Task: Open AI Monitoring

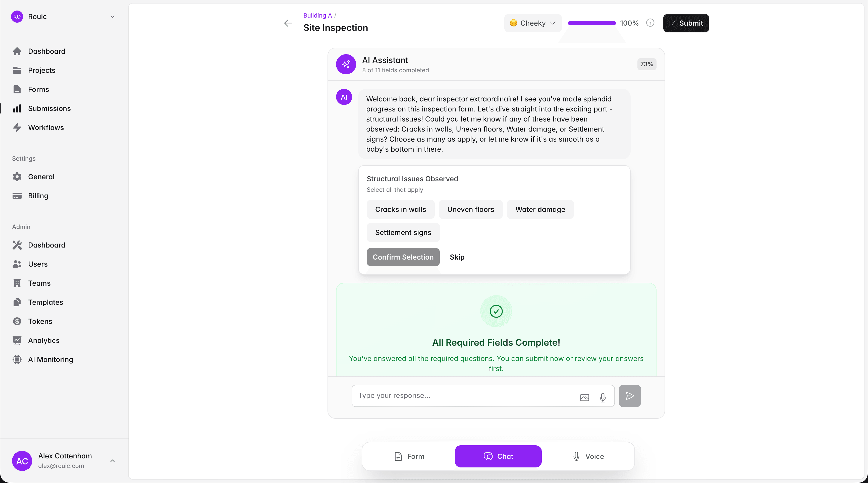Action: 50,359
